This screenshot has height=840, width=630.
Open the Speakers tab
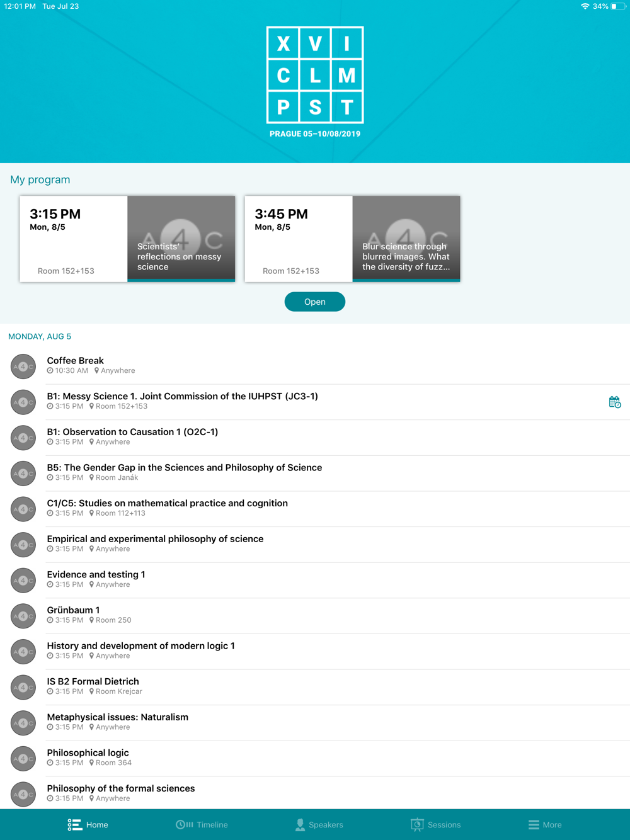(319, 825)
